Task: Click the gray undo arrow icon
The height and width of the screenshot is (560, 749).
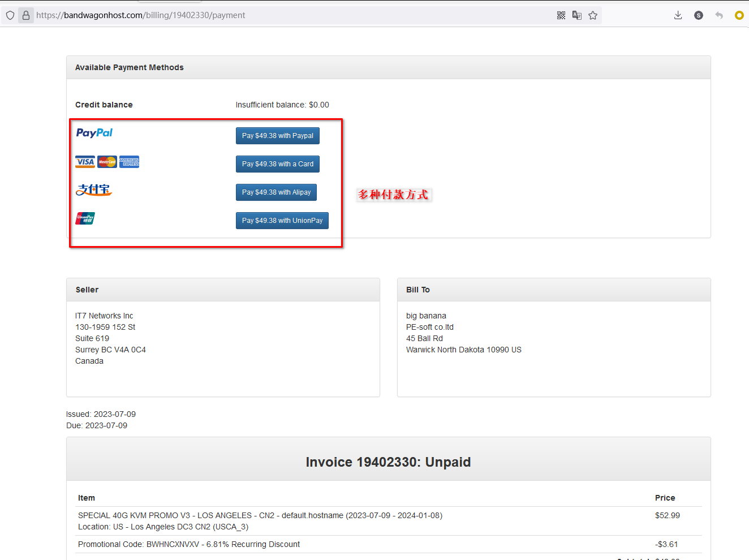Action: click(718, 15)
